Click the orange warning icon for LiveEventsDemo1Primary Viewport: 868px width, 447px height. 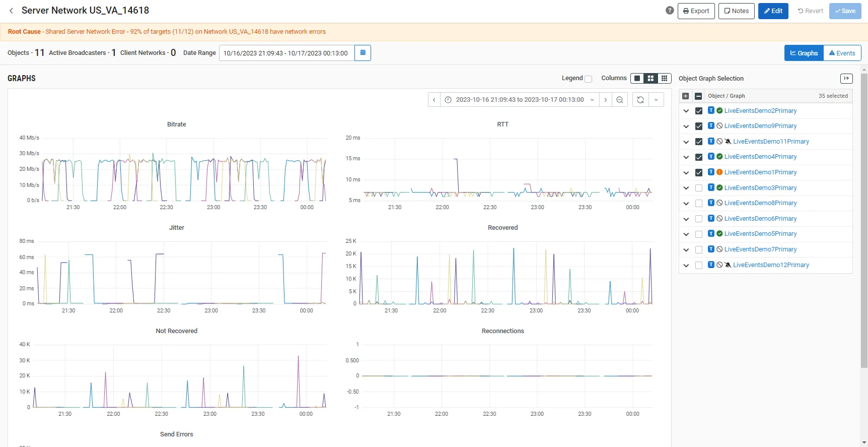(x=719, y=172)
